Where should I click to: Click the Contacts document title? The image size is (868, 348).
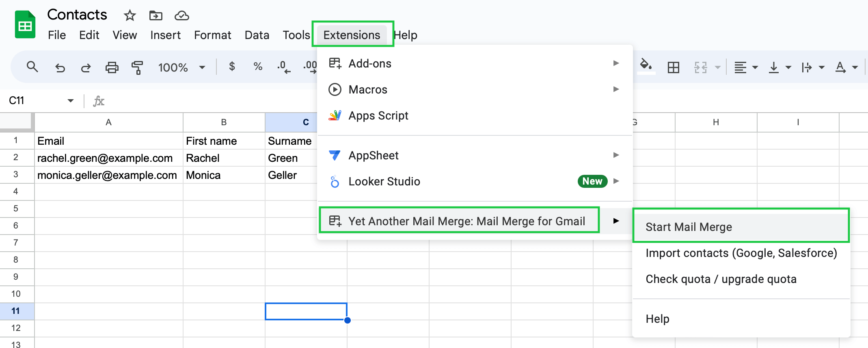tap(77, 15)
